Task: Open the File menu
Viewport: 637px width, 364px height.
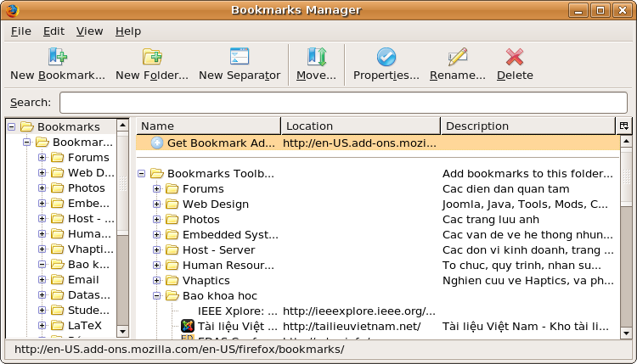Action: click(21, 31)
